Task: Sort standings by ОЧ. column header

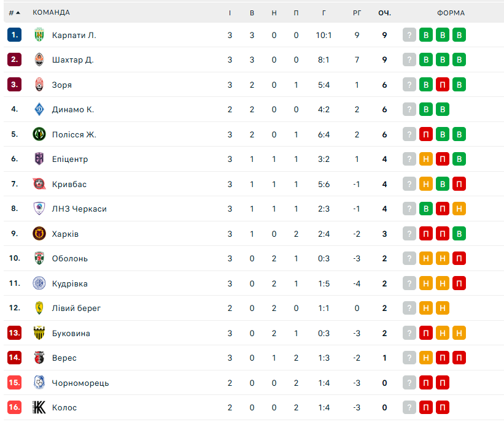Action: pos(384,13)
